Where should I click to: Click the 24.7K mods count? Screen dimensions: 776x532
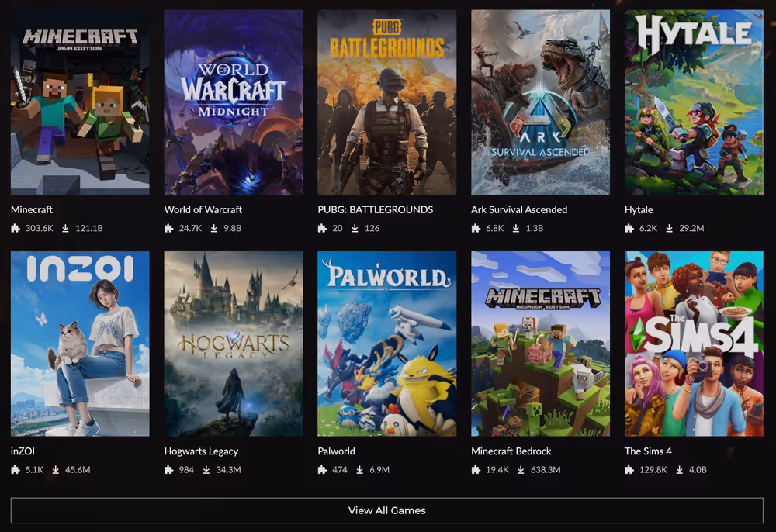tap(190, 228)
